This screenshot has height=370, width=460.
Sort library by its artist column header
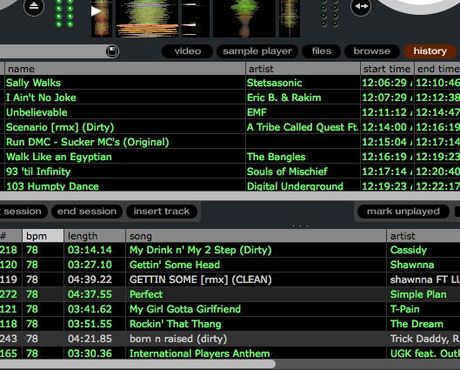click(423, 236)
